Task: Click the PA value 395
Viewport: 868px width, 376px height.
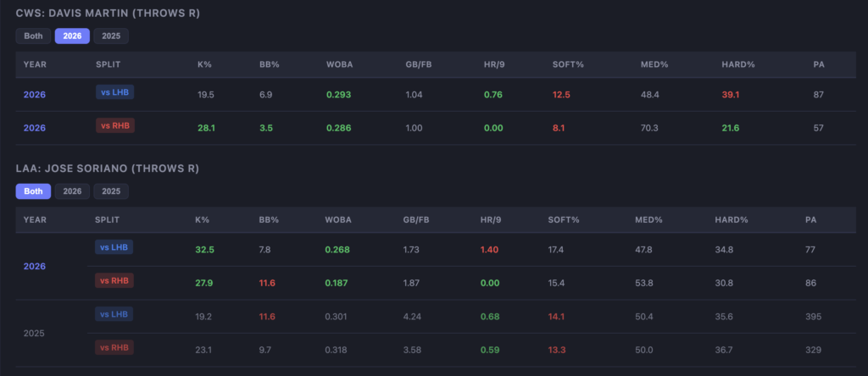Action: coord(813,317)
